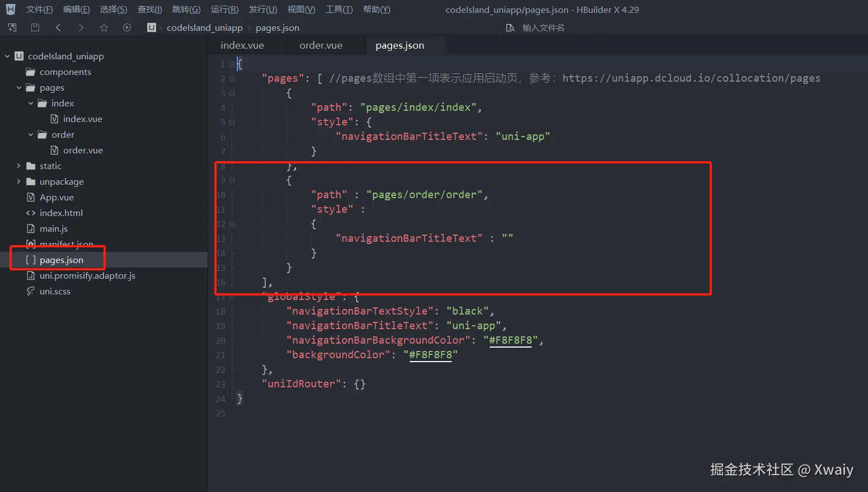Click the forward navigation arrow icon
This screenshot has width=868, height=492.
click(x=81, y=27)
